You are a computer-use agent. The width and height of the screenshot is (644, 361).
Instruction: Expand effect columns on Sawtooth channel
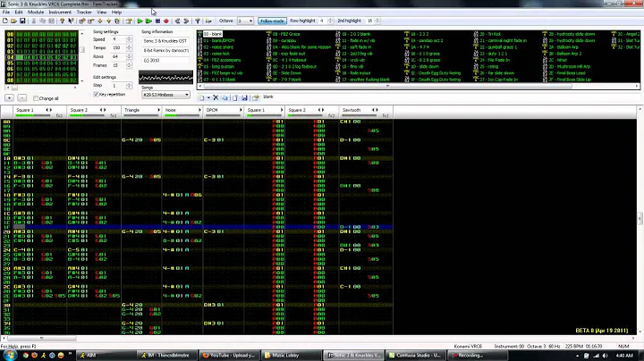[x=377, y=110]
